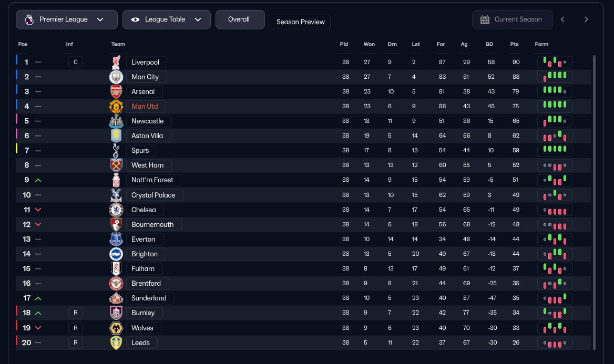The height and width of the screenshot is (364, 614).
Task: Open the Season Preview tab
Action: click(x=300, y=22)
